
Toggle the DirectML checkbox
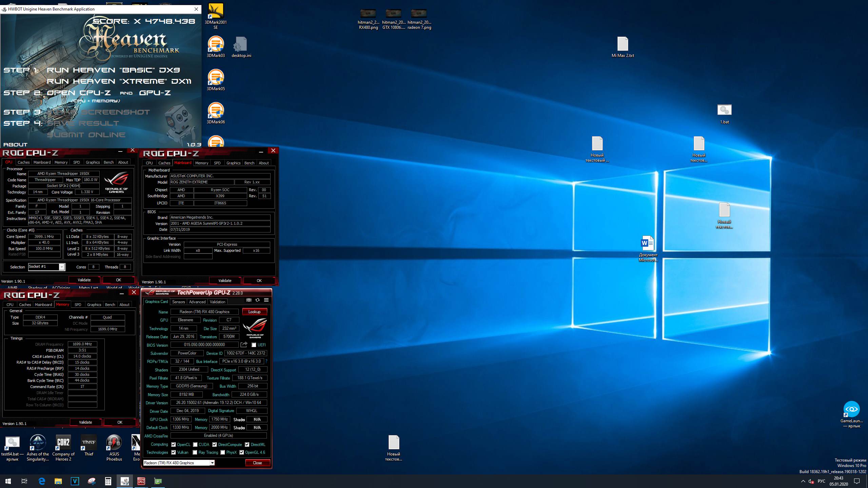point(247,444)
